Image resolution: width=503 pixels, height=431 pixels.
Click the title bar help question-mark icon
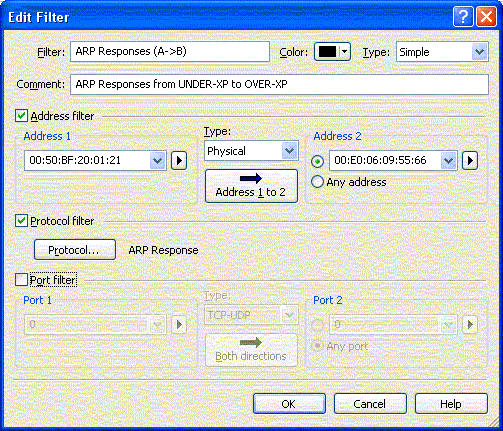(x=463, y=16)
